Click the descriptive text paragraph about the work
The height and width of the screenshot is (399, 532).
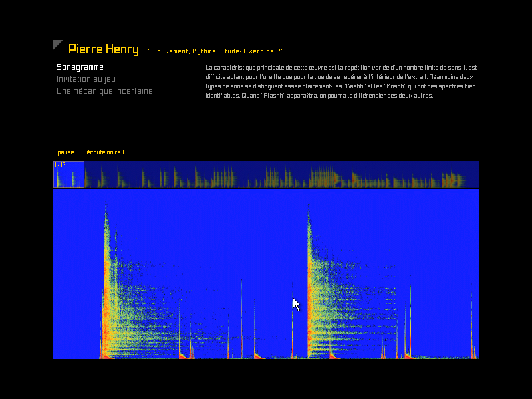coord(341,82)
